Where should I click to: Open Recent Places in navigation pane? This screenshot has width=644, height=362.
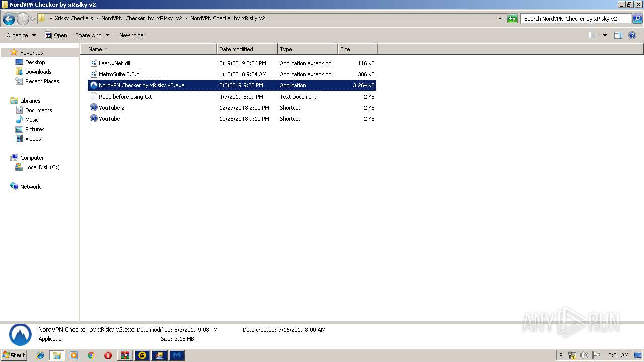[42, 81]
